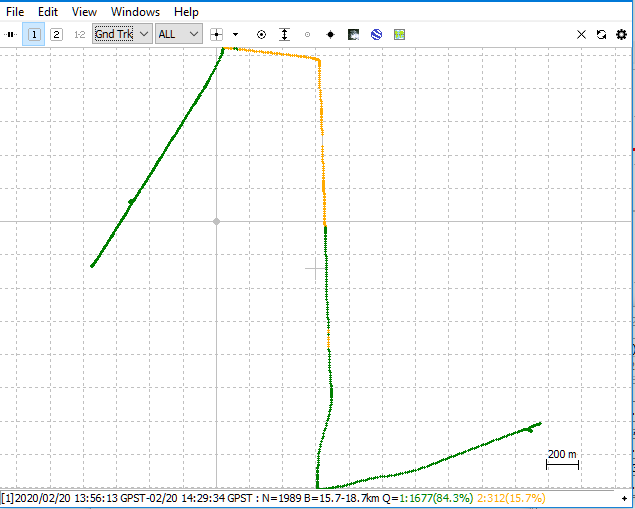Click the orange 2:312(15.7%) status text

511,498
